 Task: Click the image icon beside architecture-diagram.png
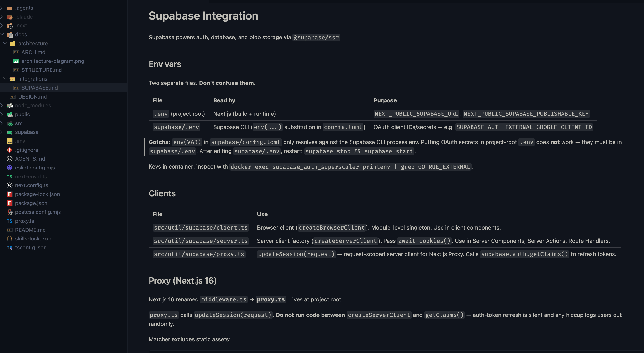pos(16,61)
